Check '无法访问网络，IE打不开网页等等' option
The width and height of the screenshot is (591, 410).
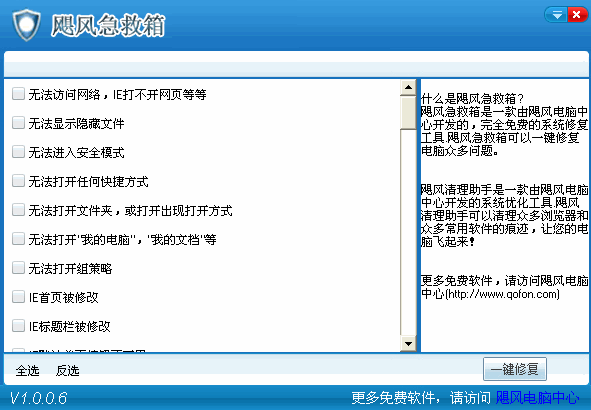18,93
